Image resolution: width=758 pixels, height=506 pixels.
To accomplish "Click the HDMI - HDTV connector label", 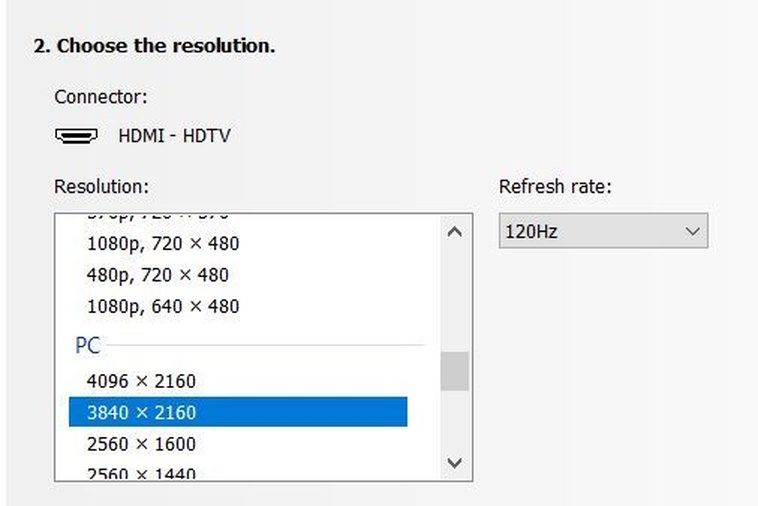I will pyautogui.click(x=174, y=135).
